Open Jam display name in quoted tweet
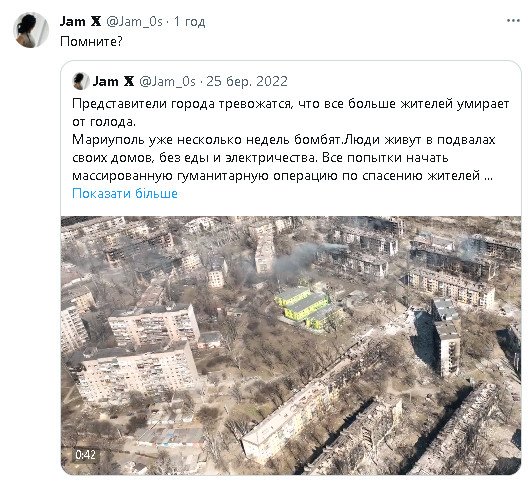This screenshot has width=529, height=486. coord(105,81)
